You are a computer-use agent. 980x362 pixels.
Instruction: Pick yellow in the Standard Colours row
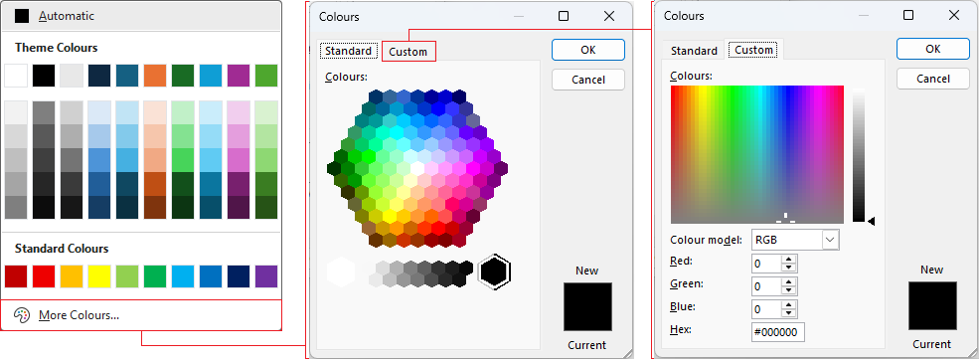[99, 276]
